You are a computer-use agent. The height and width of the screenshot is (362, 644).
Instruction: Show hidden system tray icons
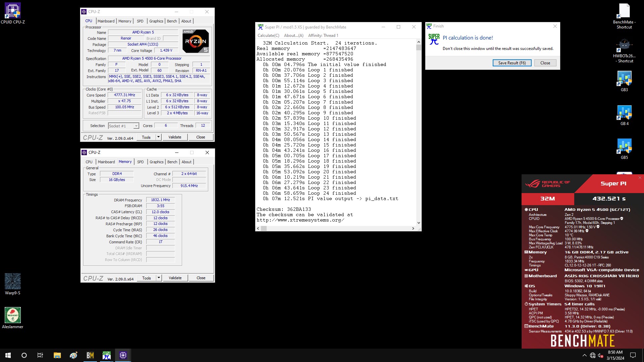click(x=585, y=355)
